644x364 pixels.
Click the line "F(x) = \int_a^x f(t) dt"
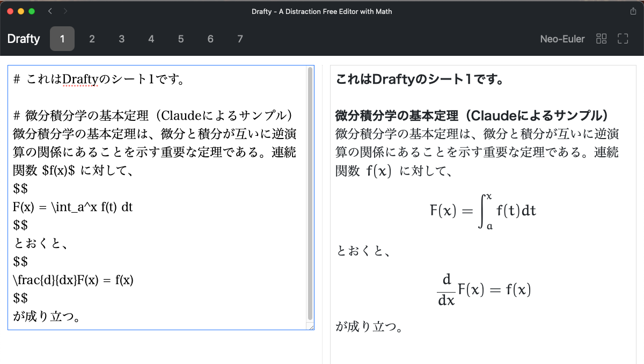point(73,207)
